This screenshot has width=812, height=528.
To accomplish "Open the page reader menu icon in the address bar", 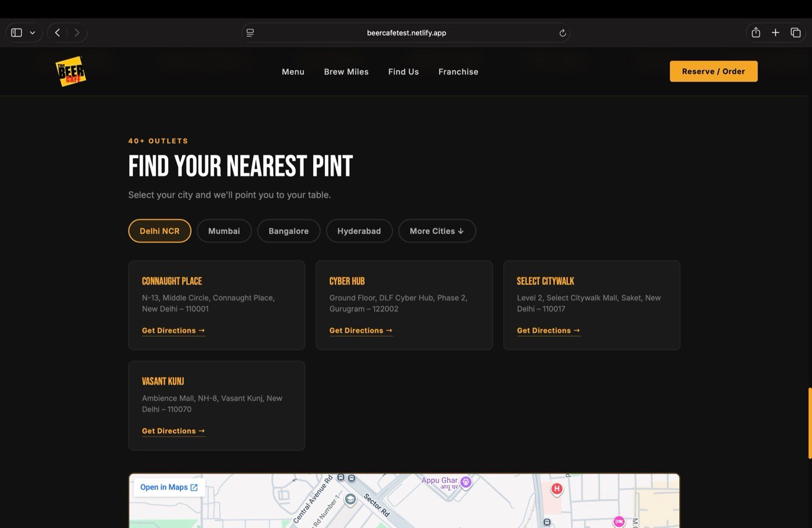I will point(250,32).
